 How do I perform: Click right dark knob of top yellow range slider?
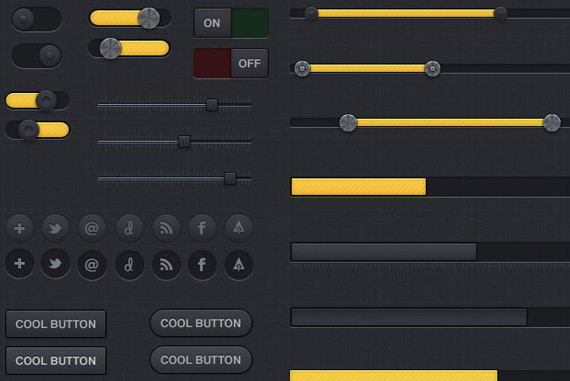(501, 13)
